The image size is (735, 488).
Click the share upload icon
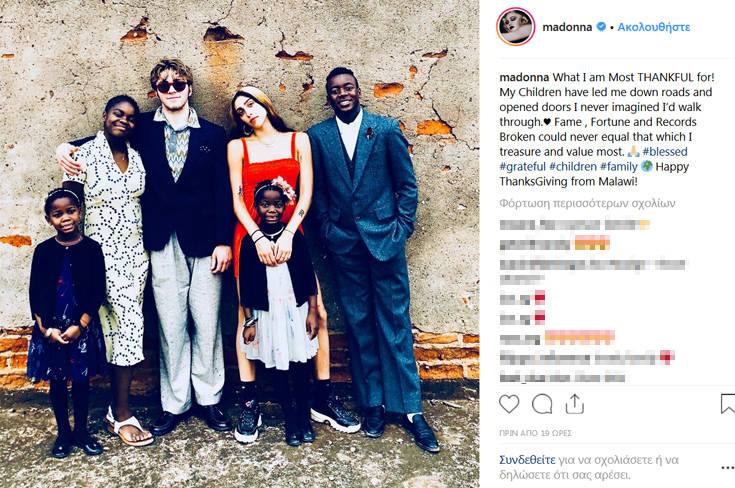[574, 404]
